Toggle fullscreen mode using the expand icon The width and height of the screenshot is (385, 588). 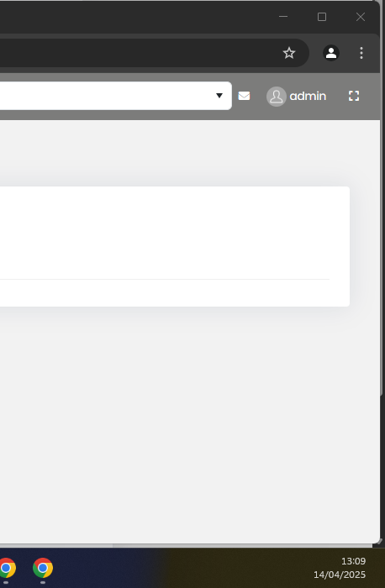(x=354, y=96)
